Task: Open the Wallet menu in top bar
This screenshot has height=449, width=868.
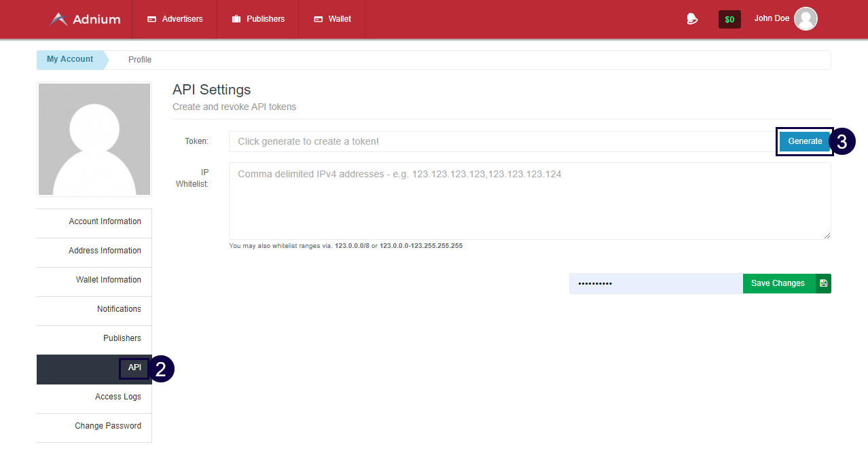Action: click(332, 19)
